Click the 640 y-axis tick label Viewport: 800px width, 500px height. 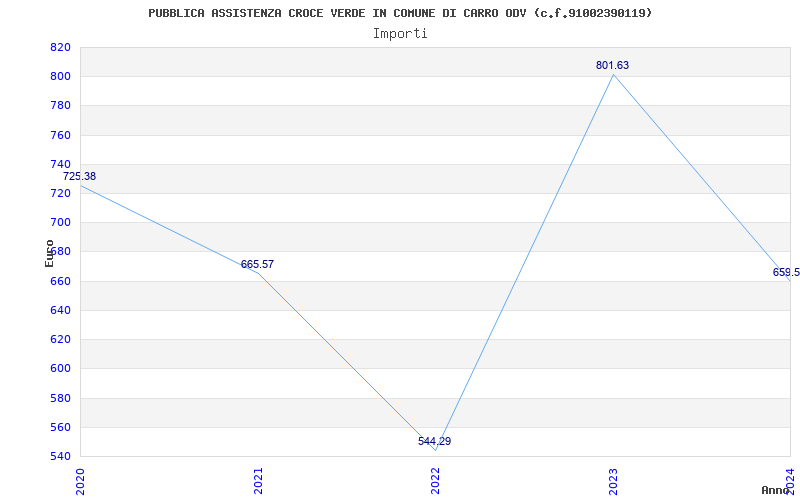click(60, 310)
